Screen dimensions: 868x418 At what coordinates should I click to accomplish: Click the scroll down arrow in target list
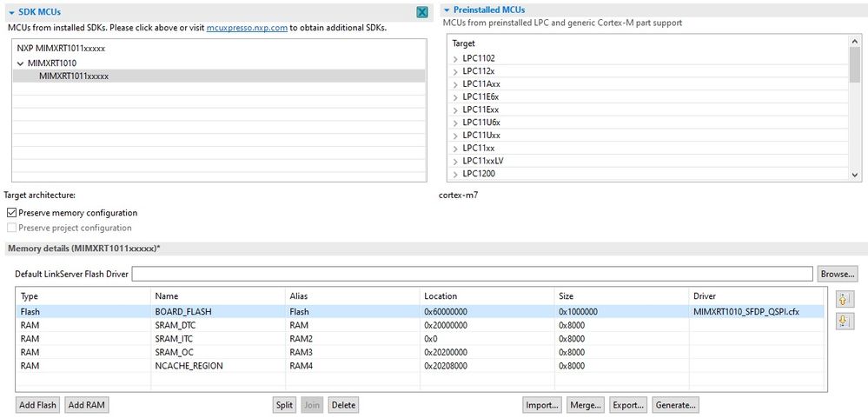[854, 175]
